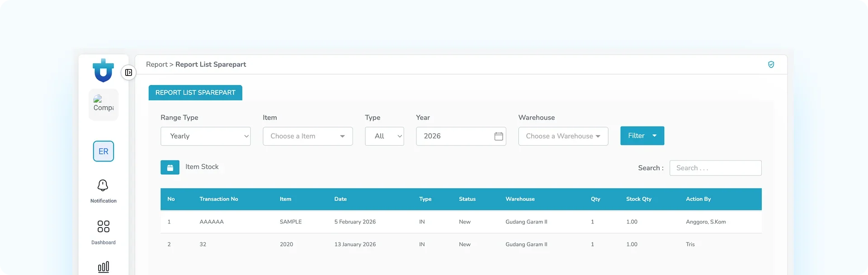Image resolution: width=868 pixels, height=275 pixels.
Task: Sort by Transaction No column header
Action: [219, 199]
